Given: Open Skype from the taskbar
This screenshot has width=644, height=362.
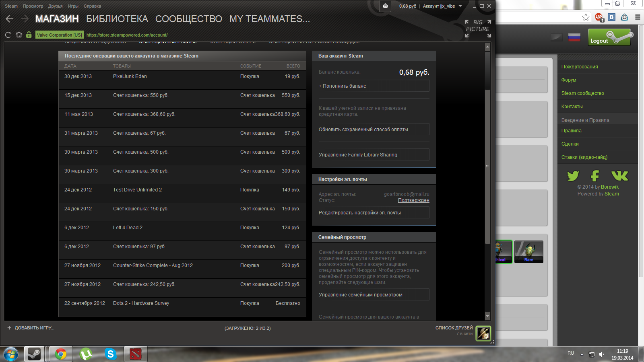Looking at the screenshot, I should click(x=110, y=354).
